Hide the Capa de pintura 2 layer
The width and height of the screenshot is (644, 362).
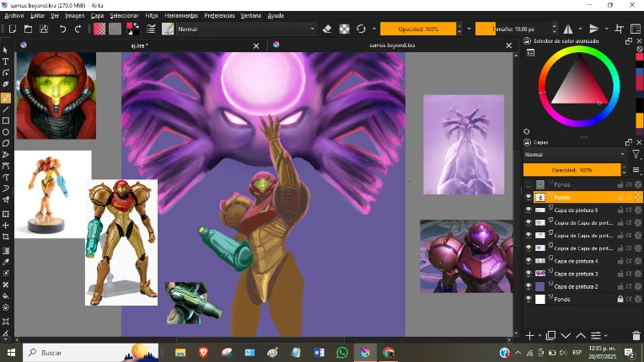pyautogui.click(x=529, y=286)
